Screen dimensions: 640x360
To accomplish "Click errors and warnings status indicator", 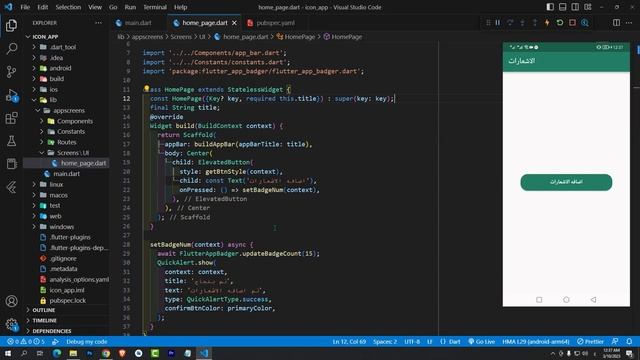I will pyautogui.click(x=26, y=341).
